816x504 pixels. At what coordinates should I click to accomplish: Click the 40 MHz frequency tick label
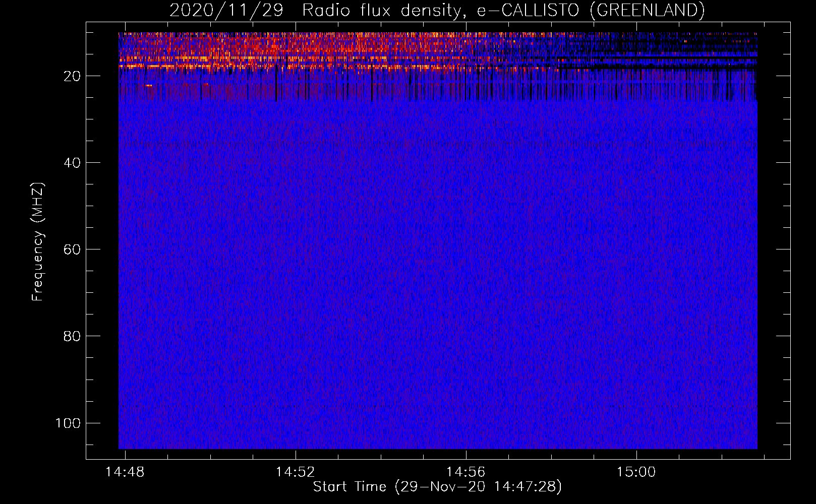point(72,163)
